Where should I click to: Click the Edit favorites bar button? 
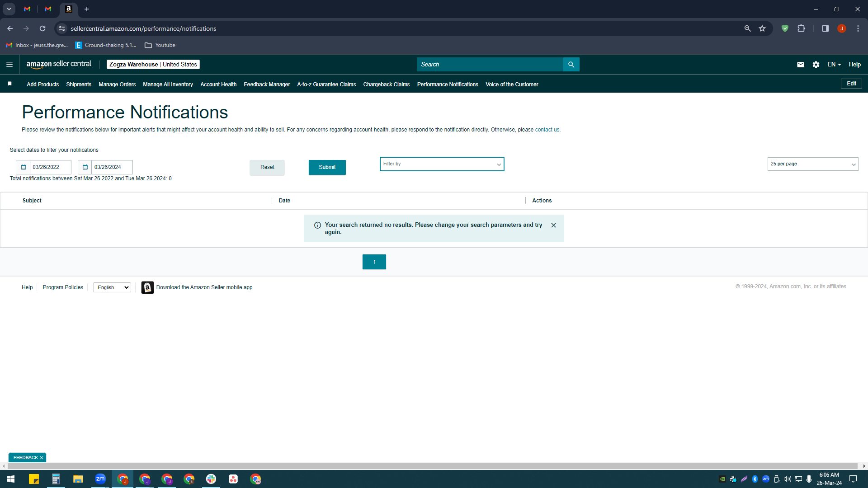pyautogui.click(x=851, y=84)
